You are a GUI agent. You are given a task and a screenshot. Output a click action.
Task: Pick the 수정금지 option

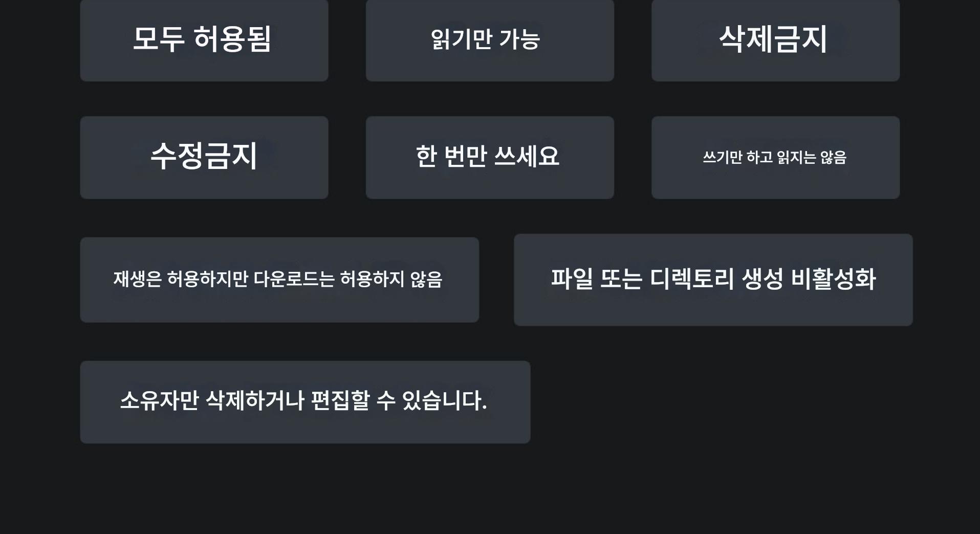pos(204,157)
